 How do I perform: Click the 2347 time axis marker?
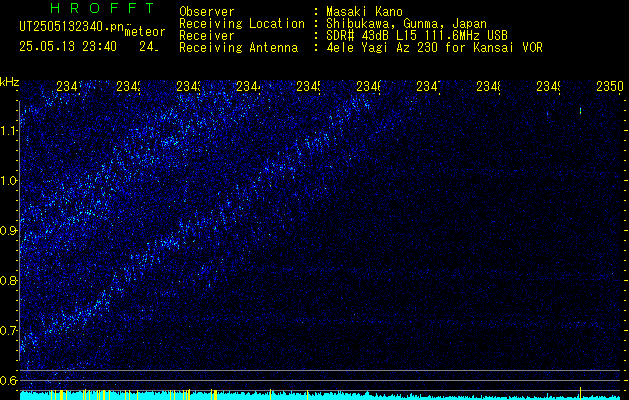(x=428, y=86)
